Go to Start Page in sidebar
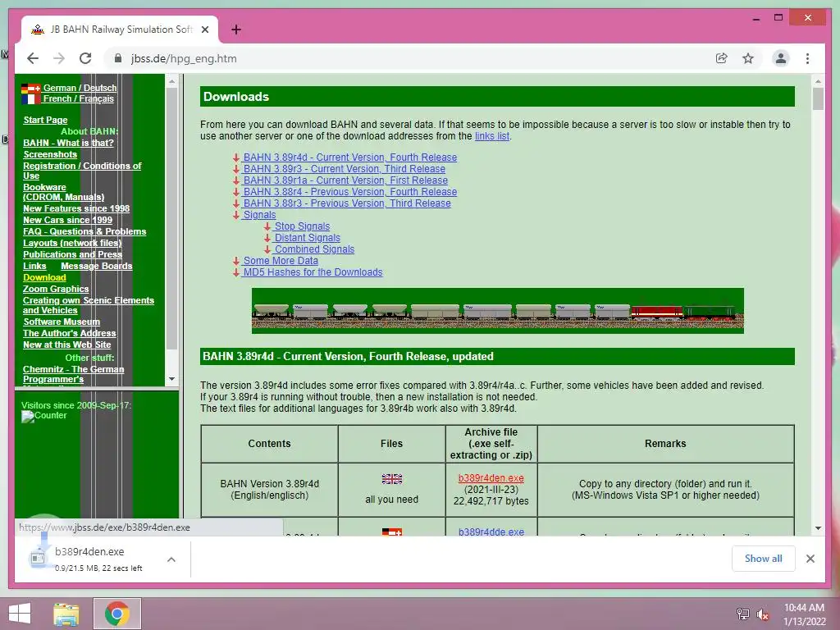Image resolution: width=840 pixels, height=630 pixels. pos(46,120)
